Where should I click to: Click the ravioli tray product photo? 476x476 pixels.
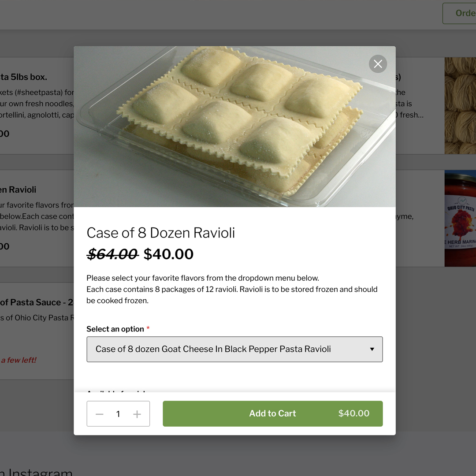point(234,126)
